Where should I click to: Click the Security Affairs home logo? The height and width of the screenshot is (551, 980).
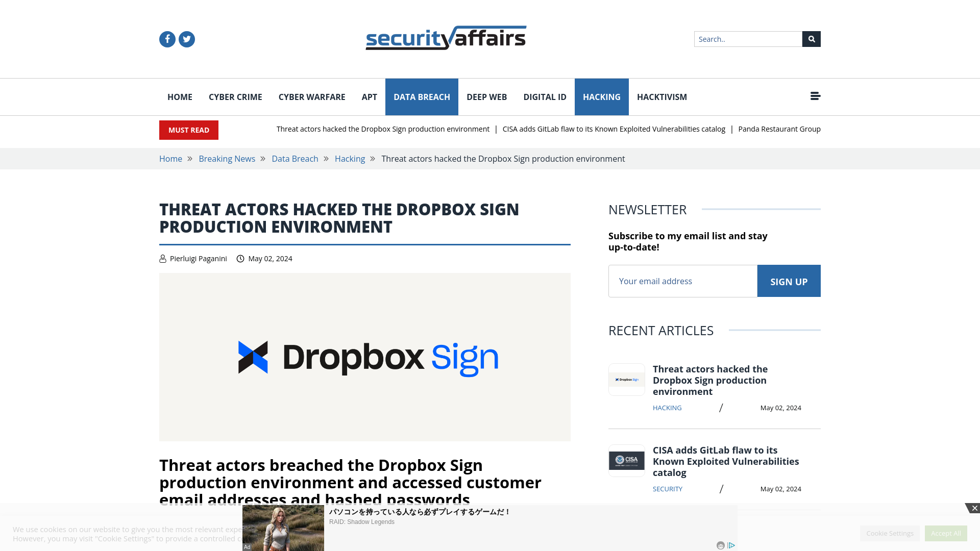point(446,38)
